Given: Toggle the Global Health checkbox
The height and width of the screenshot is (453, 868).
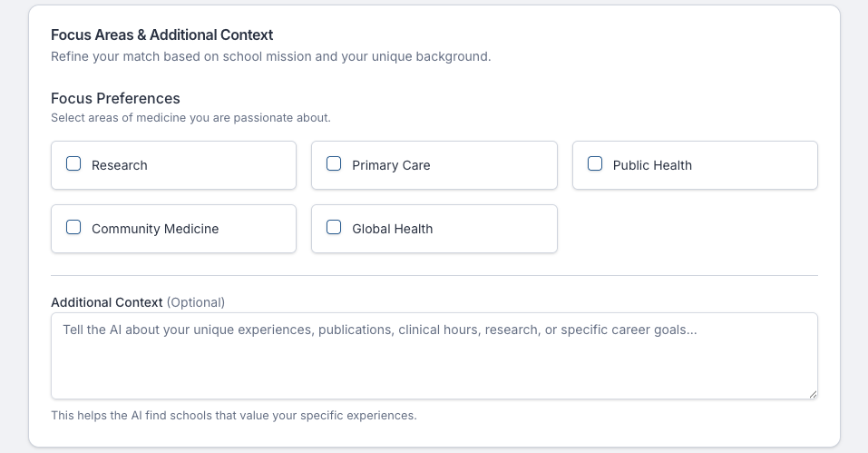Looking at the screenshot, I should pyautogui.click(x=334, y=228).
